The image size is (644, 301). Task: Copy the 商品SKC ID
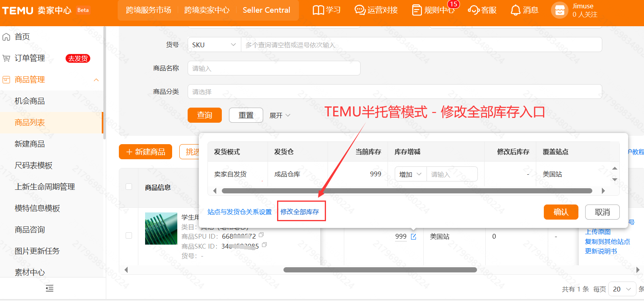[x=264, y=245]
